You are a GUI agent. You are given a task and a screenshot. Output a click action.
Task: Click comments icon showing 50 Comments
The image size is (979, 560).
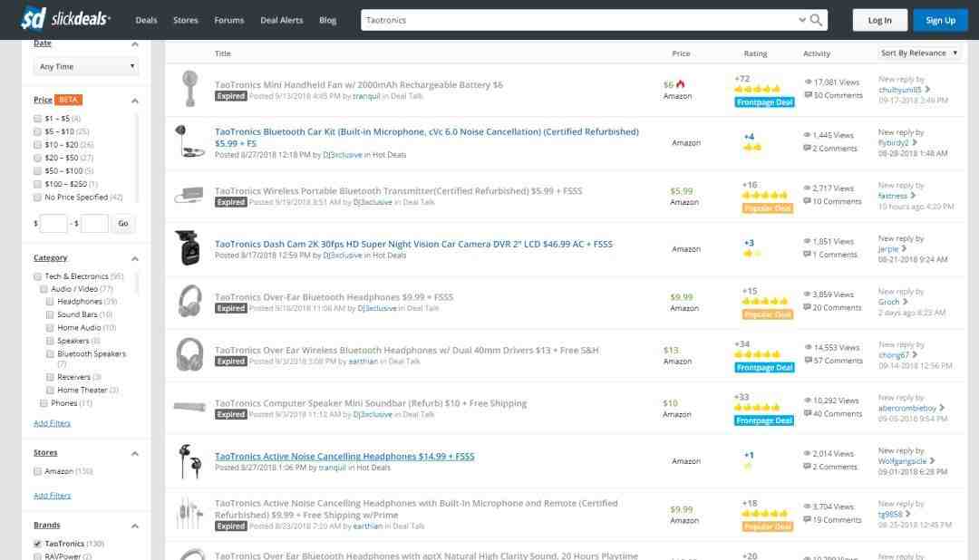tap(808, 95)
